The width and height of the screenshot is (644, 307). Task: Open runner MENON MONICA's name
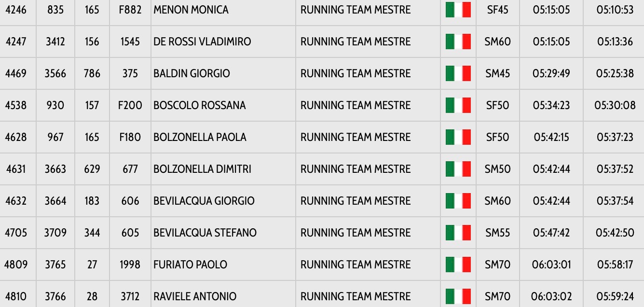point(191,10)
